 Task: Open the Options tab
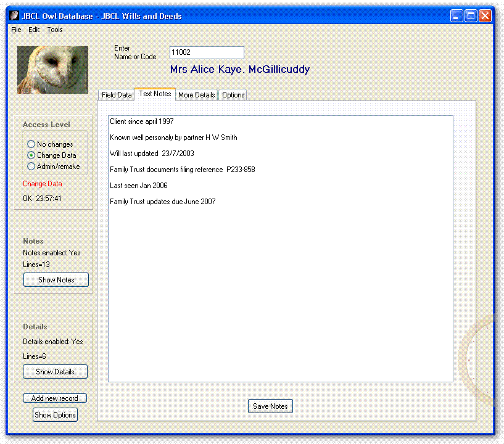tap(233, 95)
